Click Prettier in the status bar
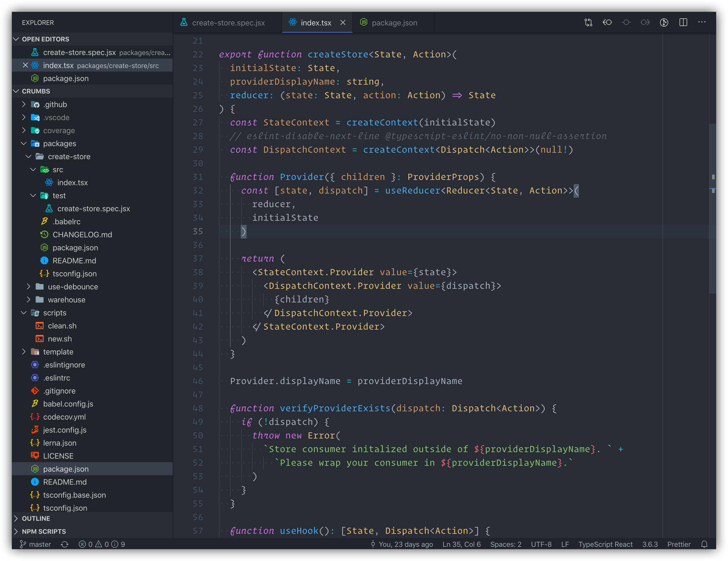The width and height of the screenshot is (728, 561). 679,544
